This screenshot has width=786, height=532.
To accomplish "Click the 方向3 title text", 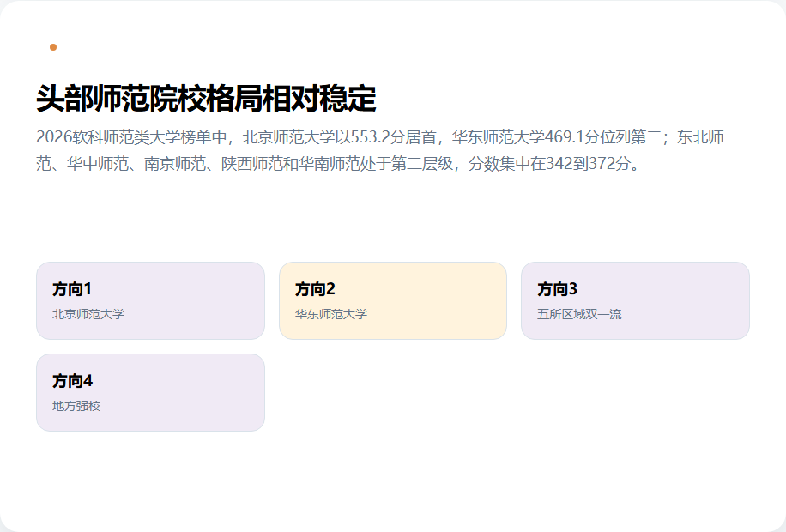I will pyautogui.click(x=558, y=289).
